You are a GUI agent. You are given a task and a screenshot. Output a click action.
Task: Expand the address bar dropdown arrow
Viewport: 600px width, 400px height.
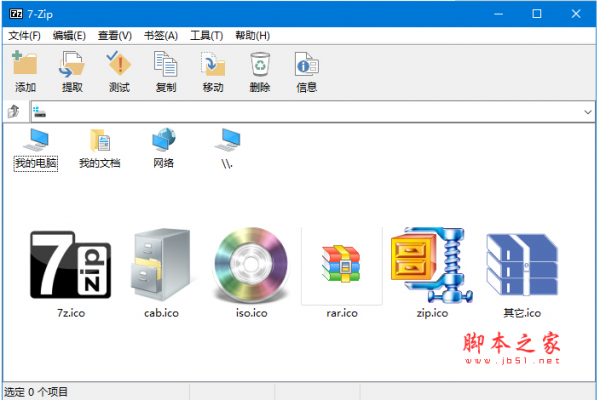588,112
